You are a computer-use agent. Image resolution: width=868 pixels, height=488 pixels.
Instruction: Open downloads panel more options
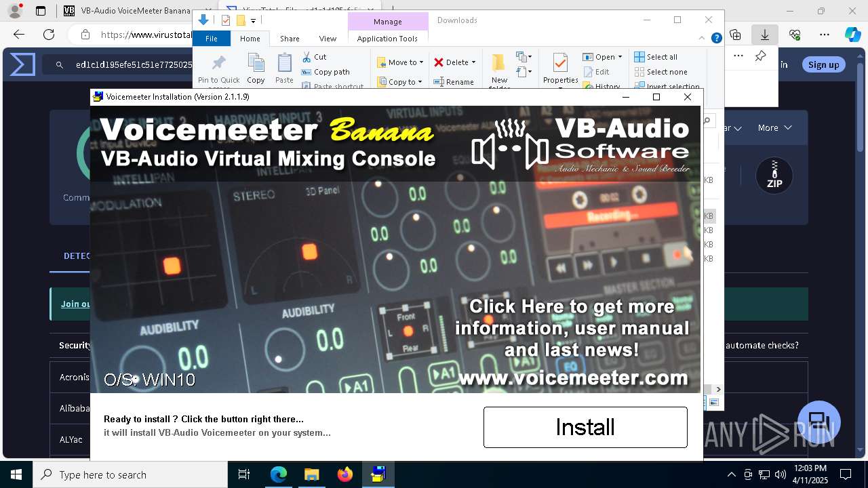(x=738, y=56)
